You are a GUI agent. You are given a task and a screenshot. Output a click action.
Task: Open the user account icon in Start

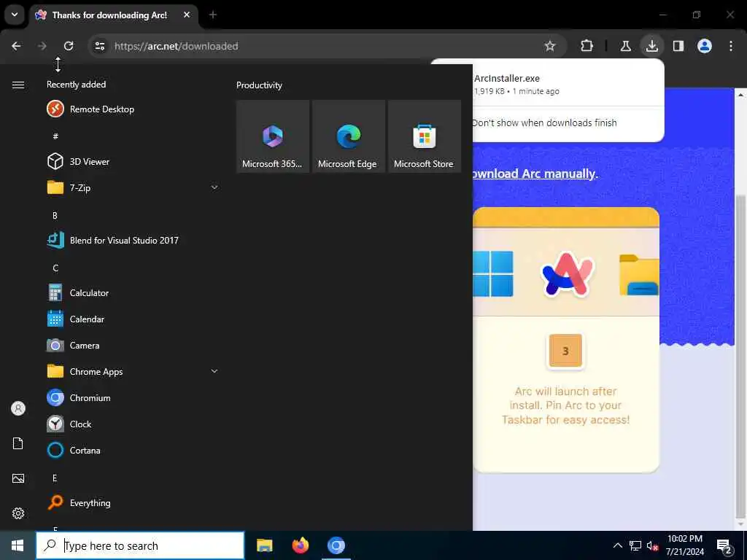pos(18,408)
